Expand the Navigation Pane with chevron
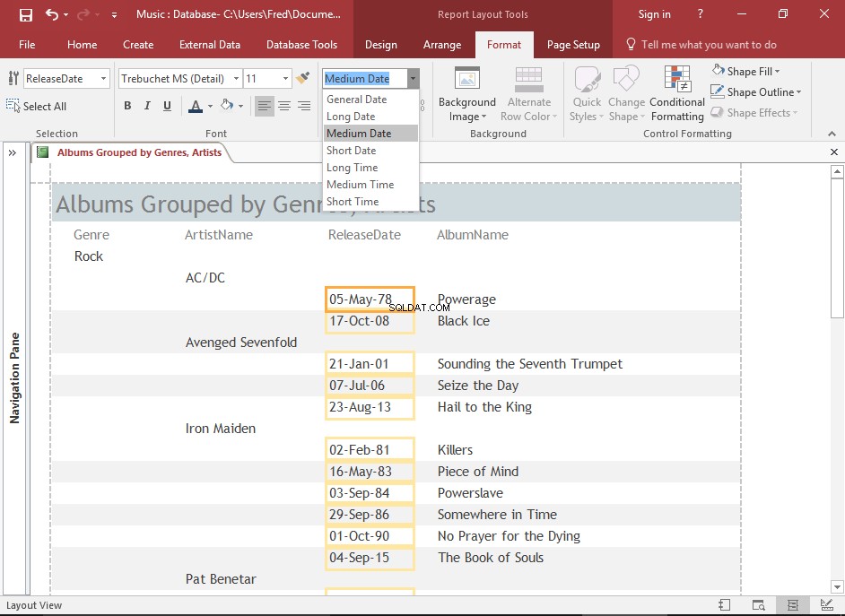This screenshot has height=616, width=845. click(13, 153)
